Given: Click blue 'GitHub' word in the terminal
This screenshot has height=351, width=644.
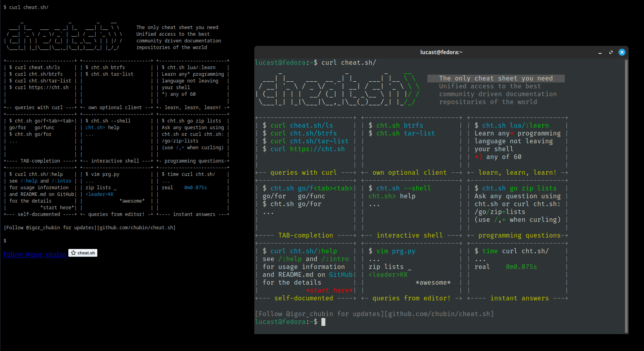Looking at the screenshot, I should click(x=341, y=275).
